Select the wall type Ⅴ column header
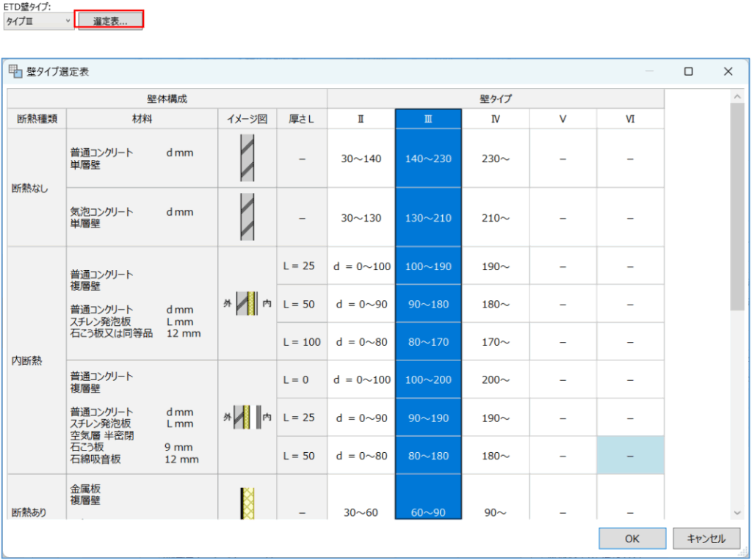The image size is (752, 560). [x=563, y=119]
